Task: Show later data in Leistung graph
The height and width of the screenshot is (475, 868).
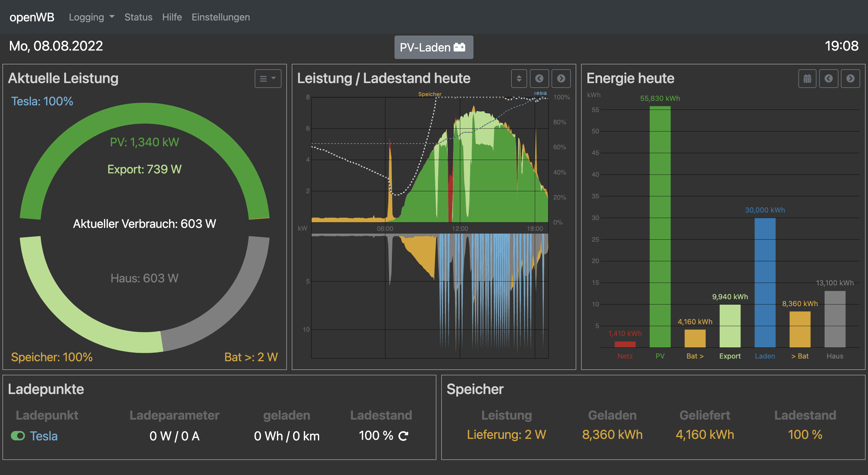Action: [x=561, y=79]
